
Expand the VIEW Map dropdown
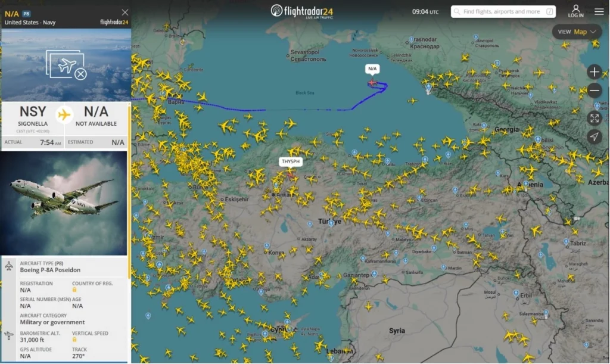[x=576, y=32]
